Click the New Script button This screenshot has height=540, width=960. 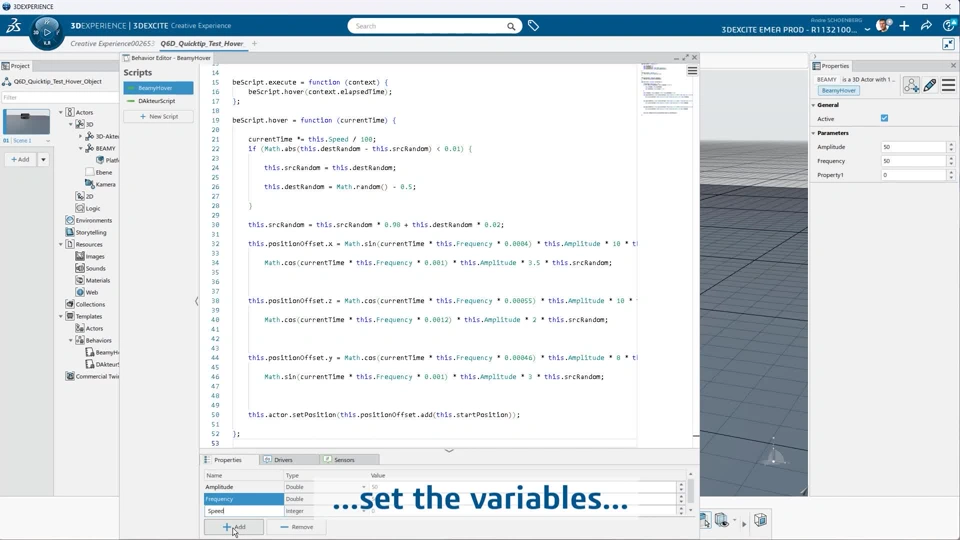click(158, 117)
